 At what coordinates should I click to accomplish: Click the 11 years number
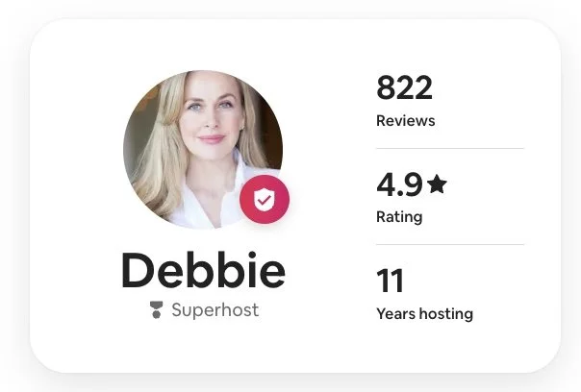390,281
